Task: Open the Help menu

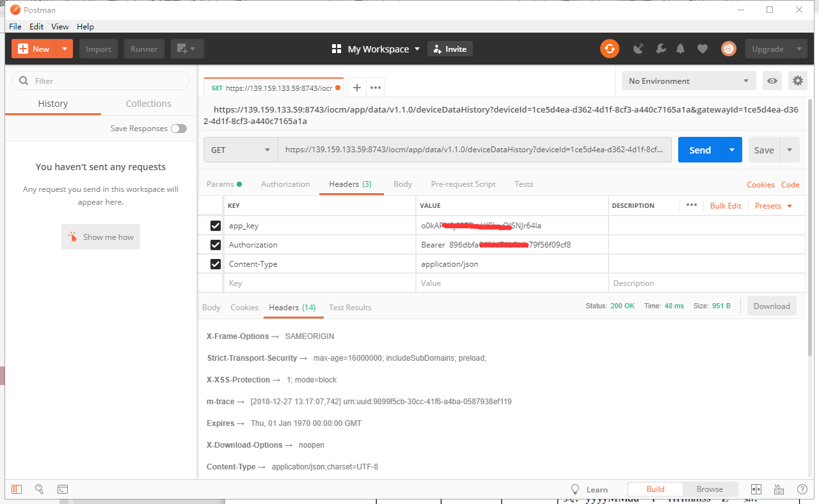Action: click(x=85, y=26)
